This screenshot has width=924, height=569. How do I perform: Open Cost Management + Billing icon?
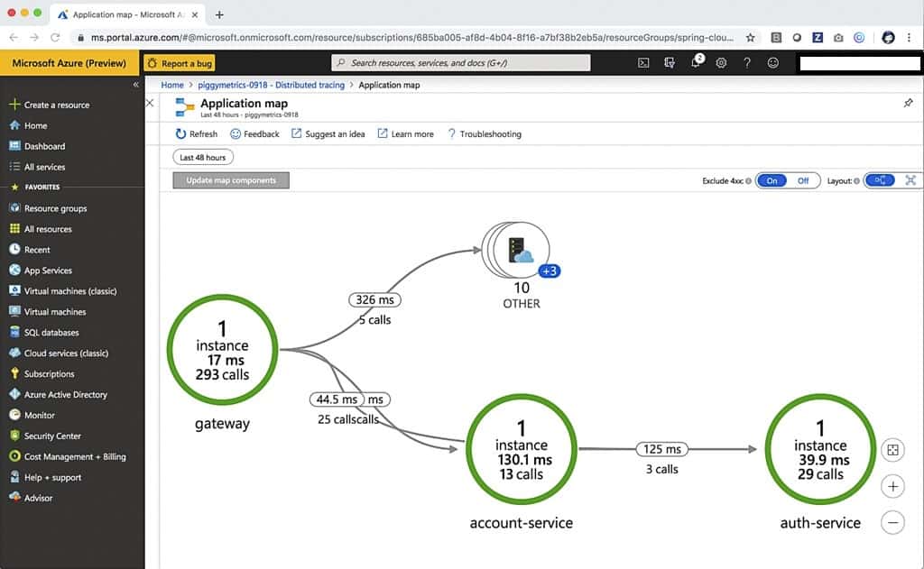coord(14,456)
